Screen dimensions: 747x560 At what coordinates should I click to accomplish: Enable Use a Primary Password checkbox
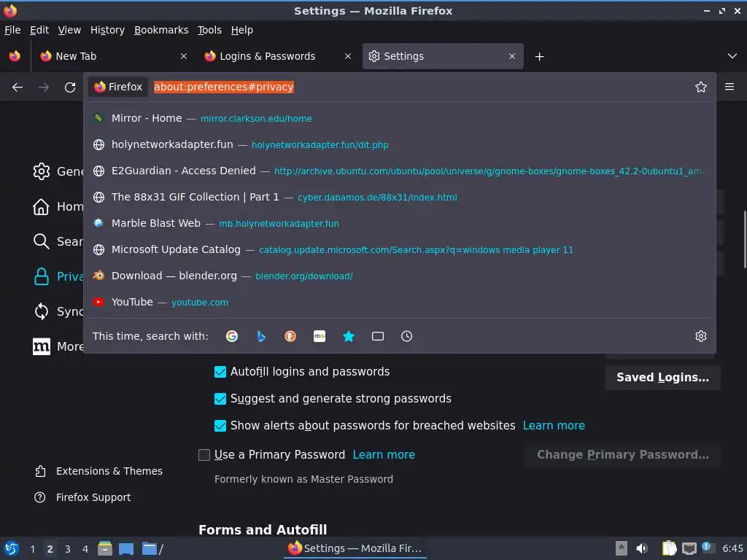click(x=204, y=455)
